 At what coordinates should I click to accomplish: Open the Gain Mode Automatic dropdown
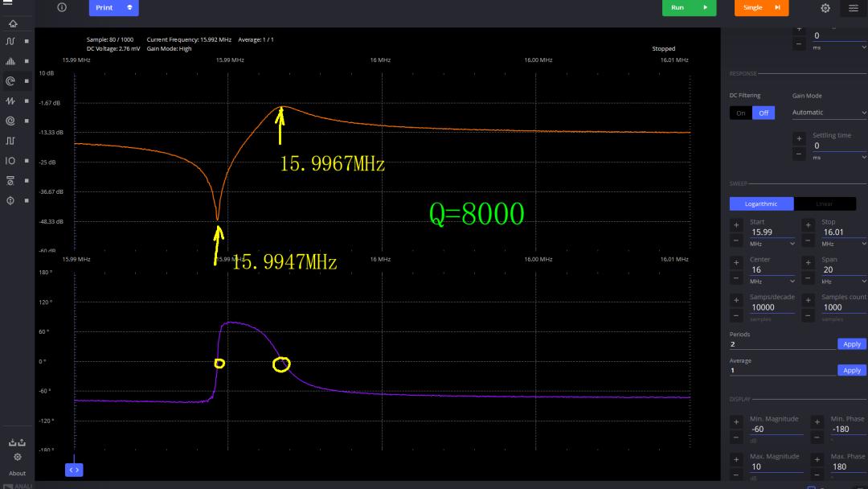coord(829,113)
